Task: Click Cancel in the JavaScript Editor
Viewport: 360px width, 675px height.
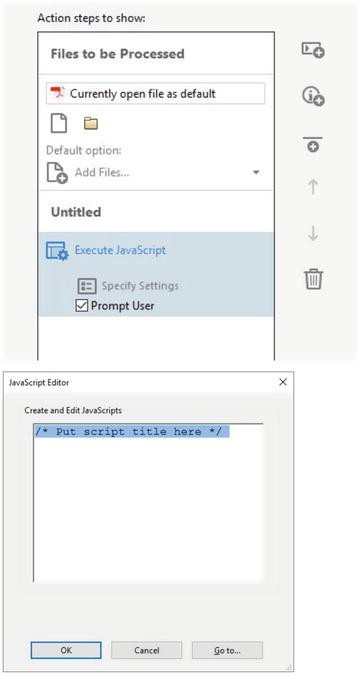Action: tap(146, 650)
